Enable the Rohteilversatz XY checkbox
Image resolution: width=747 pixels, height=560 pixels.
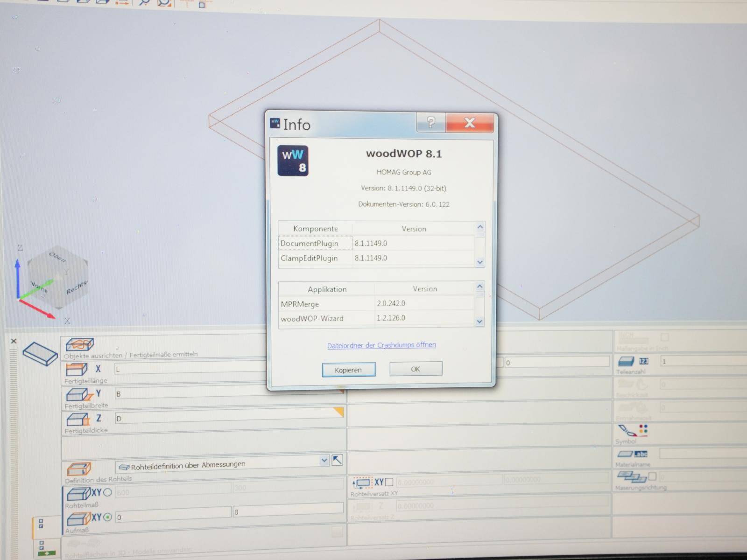click(389, 482)
